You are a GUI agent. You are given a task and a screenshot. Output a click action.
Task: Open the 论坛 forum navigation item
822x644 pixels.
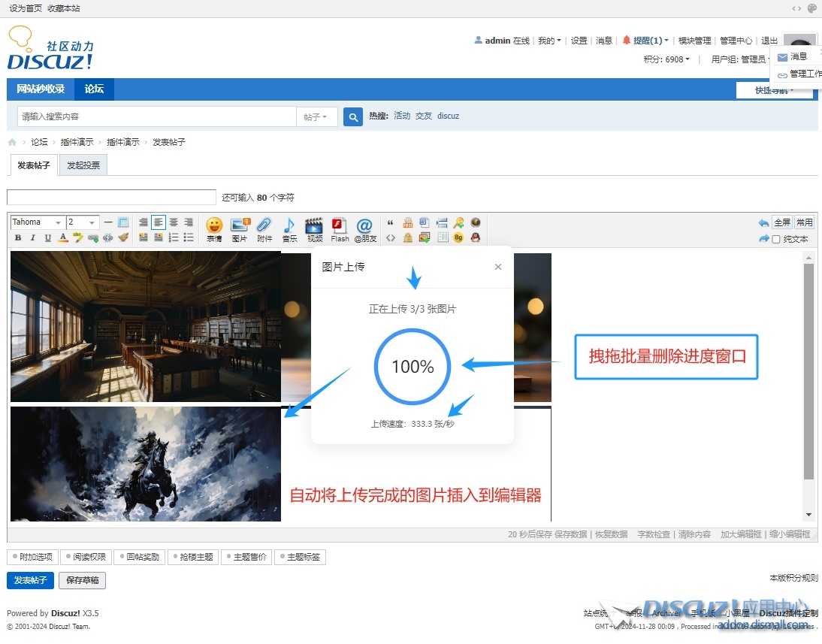click(x=94, y=89)
